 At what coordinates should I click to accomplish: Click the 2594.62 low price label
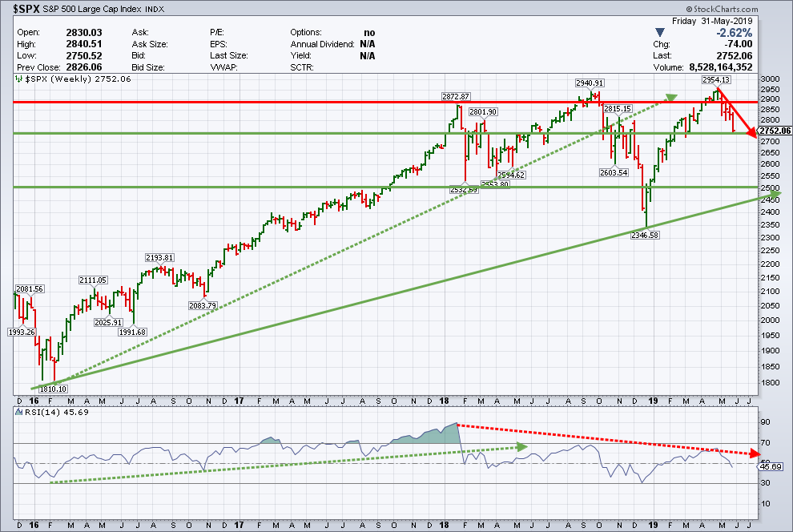[x=511, y=175]
